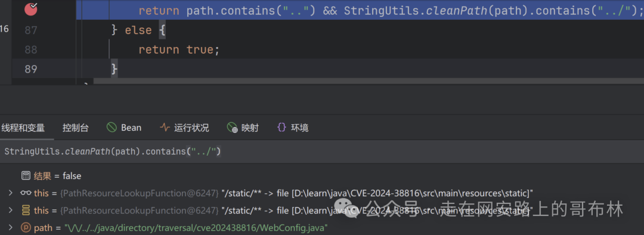Switch to the 控制台 tab
Screen dimensions: 644x235
(76, 128)
